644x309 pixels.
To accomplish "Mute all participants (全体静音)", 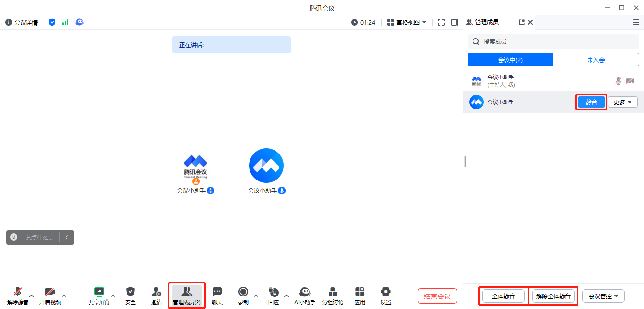I will tap(503, 296).
